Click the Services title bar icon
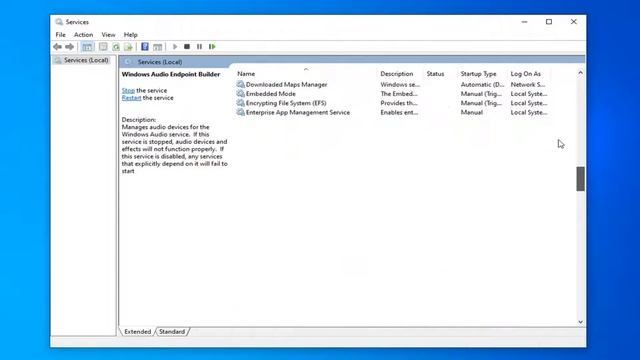Screen dimensions: 640x360 pyautogui.click(x=59, y=22)
